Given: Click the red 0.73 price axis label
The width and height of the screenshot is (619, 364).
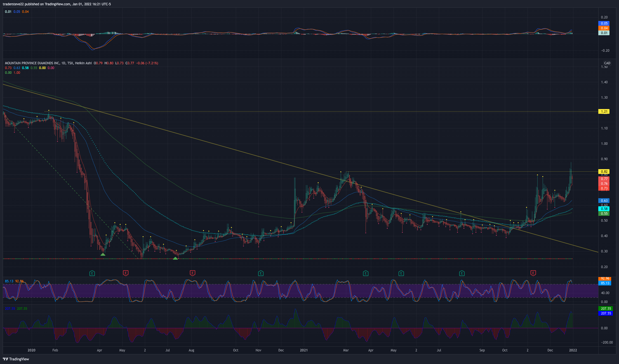Looking at the screenshot, I should tap(604, 188).
